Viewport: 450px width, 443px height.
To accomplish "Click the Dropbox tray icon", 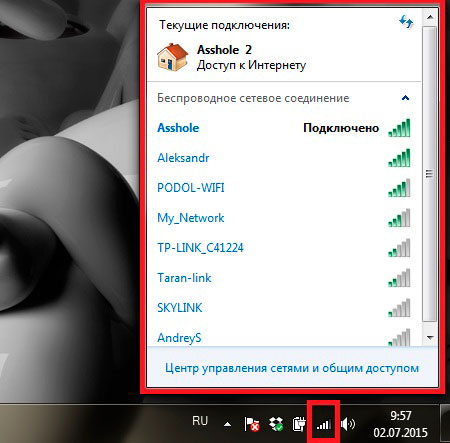I will 276,424.
